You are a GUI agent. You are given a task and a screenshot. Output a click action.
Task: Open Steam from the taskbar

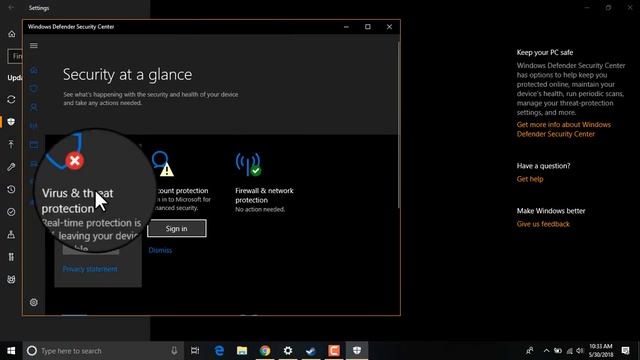coord(311,351)
